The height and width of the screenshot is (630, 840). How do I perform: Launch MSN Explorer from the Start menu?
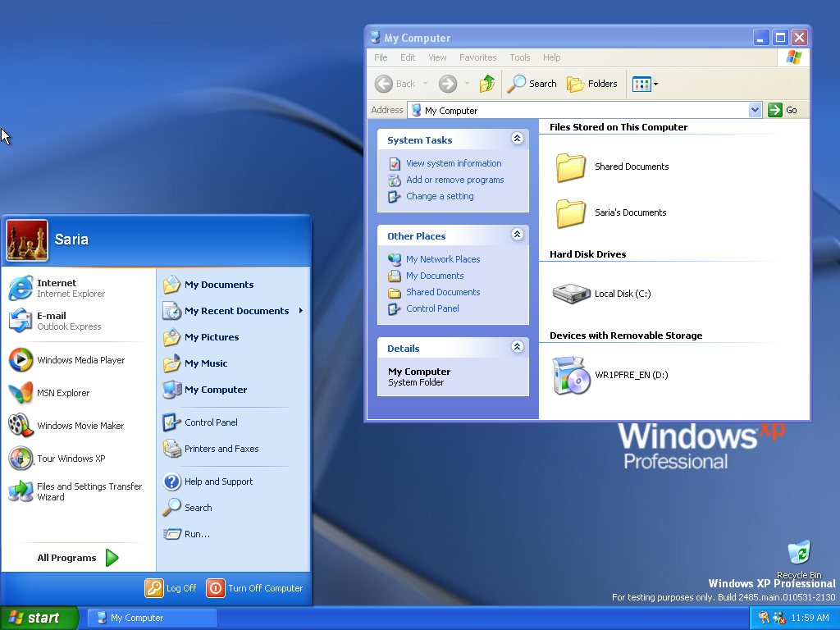[x=62, y=393]
